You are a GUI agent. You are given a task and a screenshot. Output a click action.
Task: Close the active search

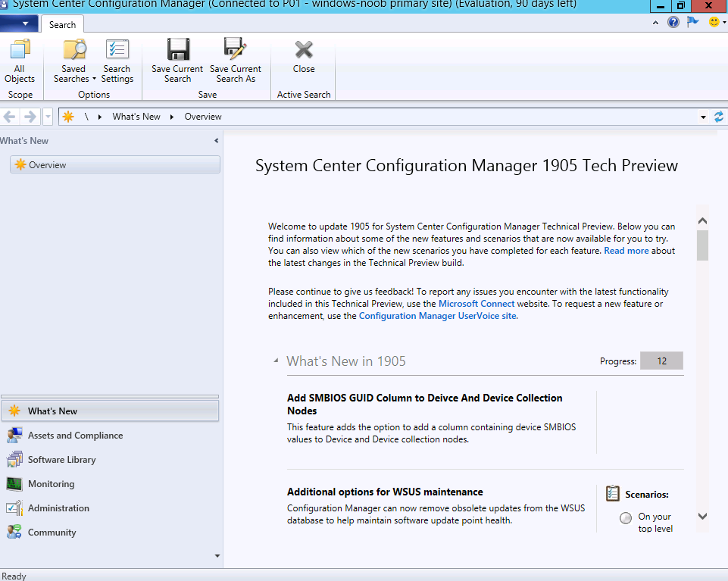click(304, 57)
